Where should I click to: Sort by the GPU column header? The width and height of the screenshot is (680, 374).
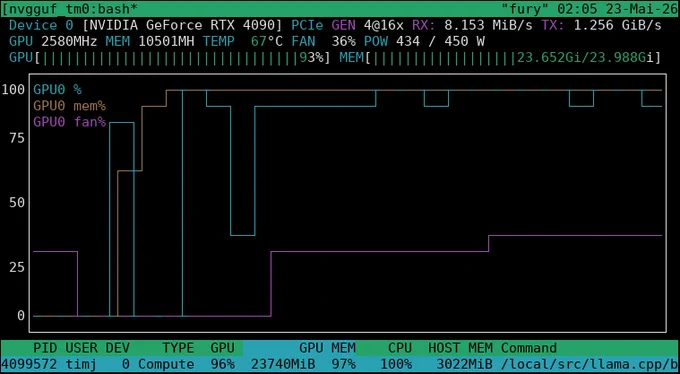(222, 348)
